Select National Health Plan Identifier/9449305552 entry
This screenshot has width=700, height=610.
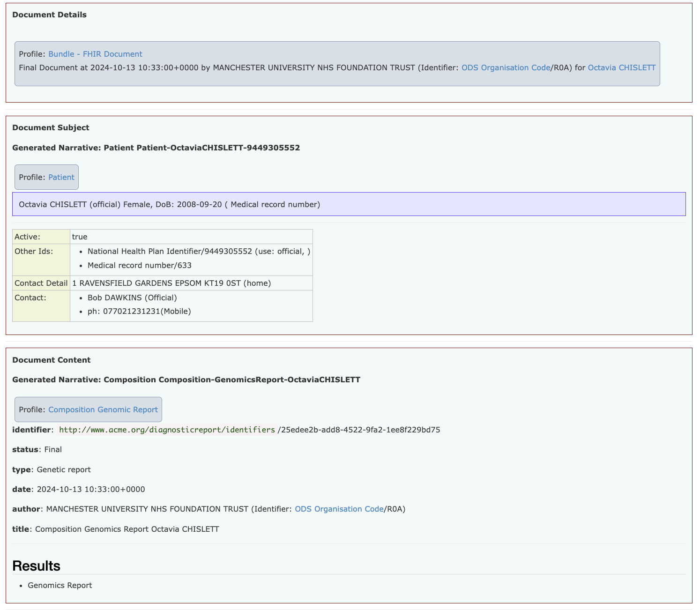click(x=199, y=251)
